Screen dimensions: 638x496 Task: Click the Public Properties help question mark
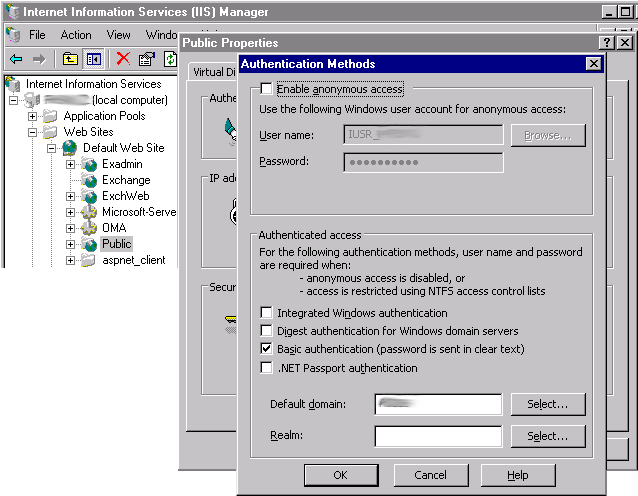(x=607, y=42)
